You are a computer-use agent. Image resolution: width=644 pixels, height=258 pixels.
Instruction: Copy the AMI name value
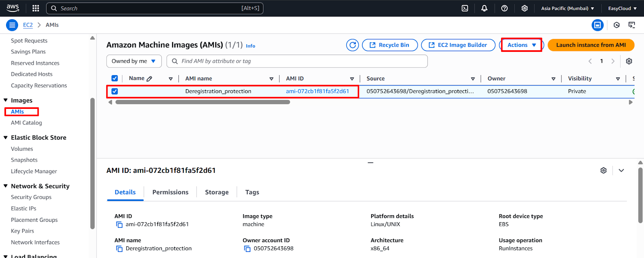tap(119, 249)
